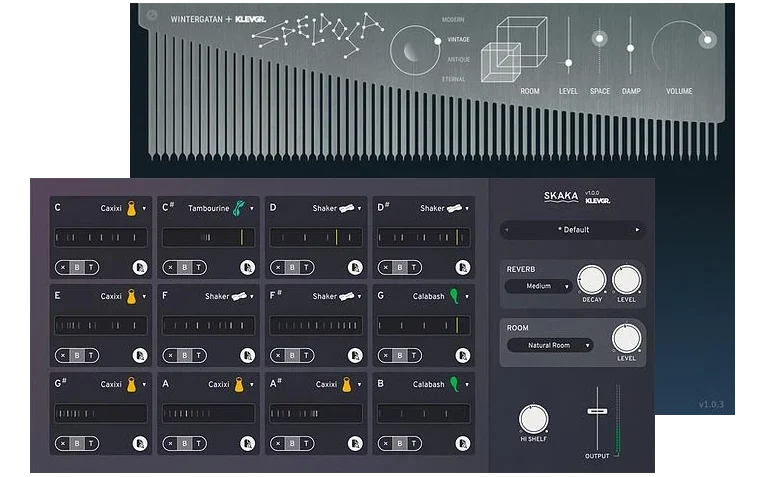The height and width of the screenshot is (477, 764).
Task: Click the Caxixi icon on pad A#
Action: click(346, 384)
